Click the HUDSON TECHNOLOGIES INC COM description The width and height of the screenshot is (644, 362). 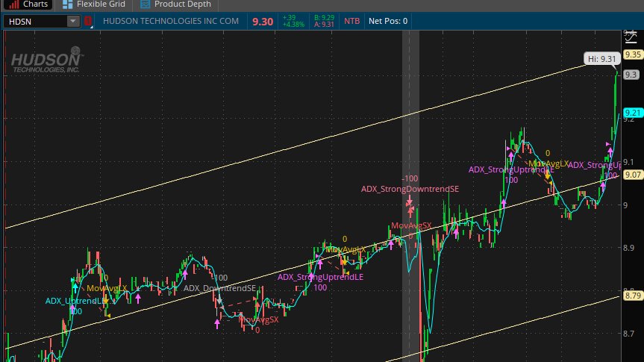171,21
